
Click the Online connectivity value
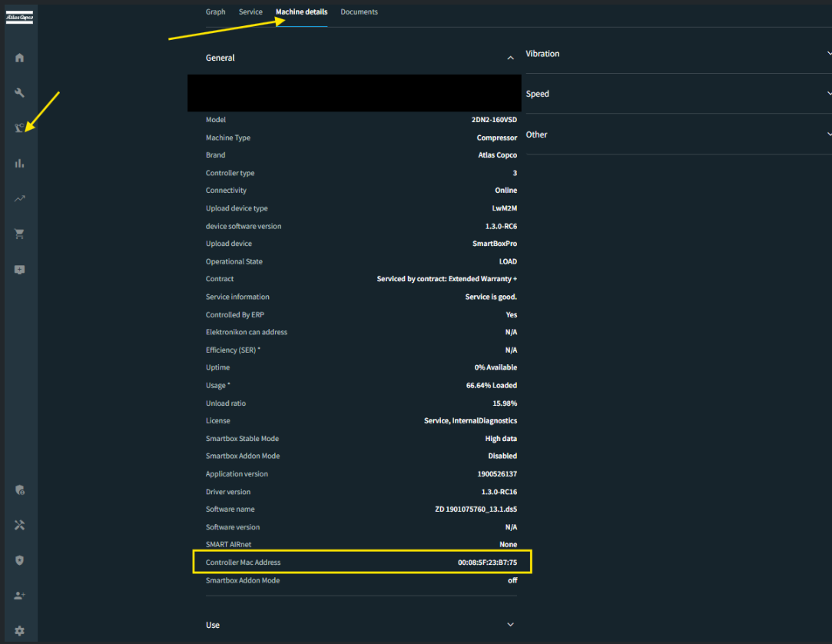click(x=505, y=190)
